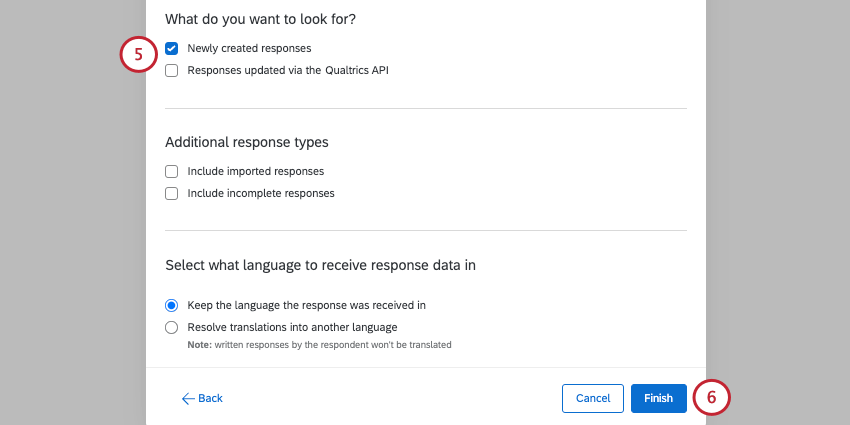Click the Finish button
The height and width of the screenshot is (425, 850).
pyautogui.click(x=658, y=398)
